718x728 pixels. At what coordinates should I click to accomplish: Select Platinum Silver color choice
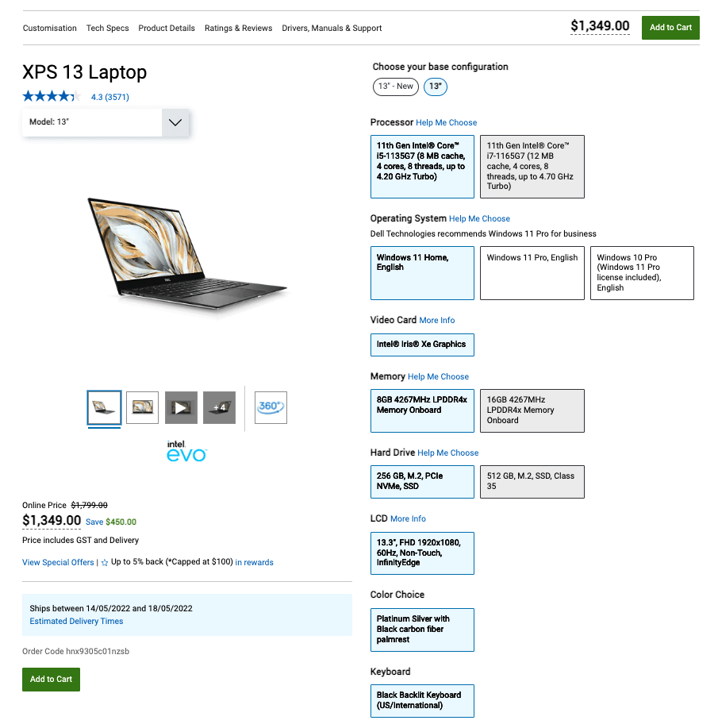click(422, 630)
